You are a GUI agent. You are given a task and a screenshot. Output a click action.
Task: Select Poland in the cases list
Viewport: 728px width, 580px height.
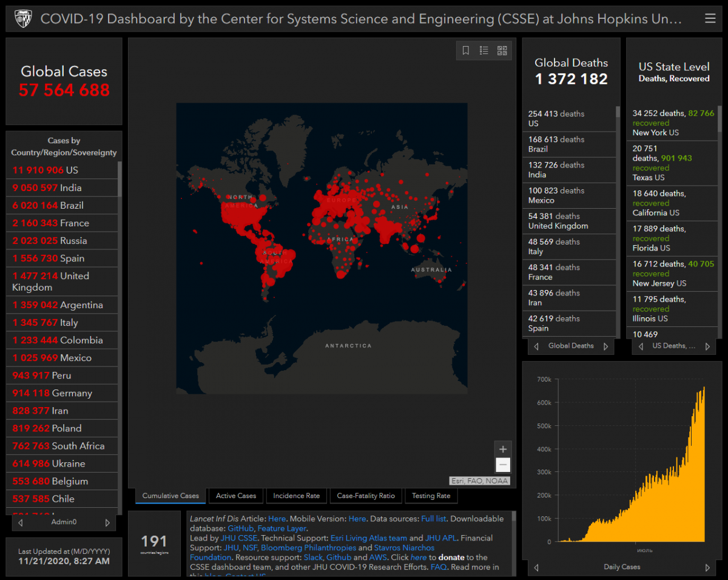point(62,428)
